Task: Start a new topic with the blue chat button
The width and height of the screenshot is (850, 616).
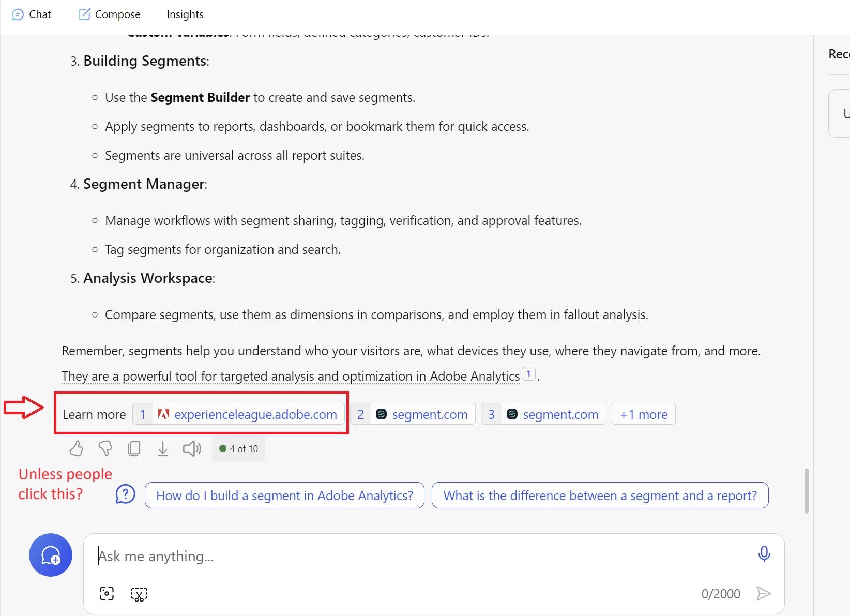Action: coord(51,555)
